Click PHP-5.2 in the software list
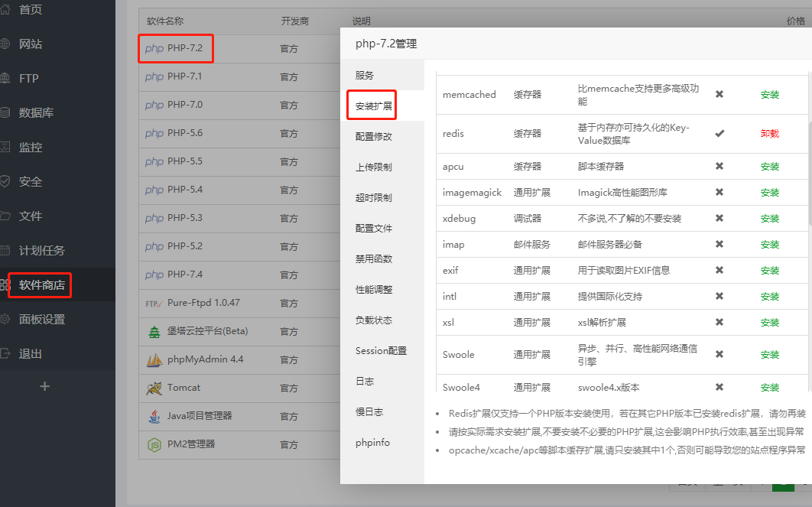Screen dimensions: 812x507 click(x=185, y=246)
